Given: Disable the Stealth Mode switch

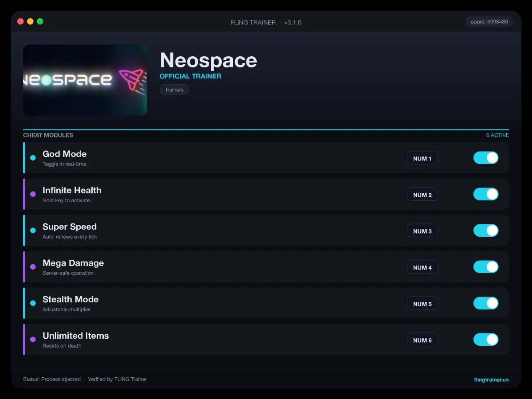Looking at the screenshot, I should (x=486, y=303).
